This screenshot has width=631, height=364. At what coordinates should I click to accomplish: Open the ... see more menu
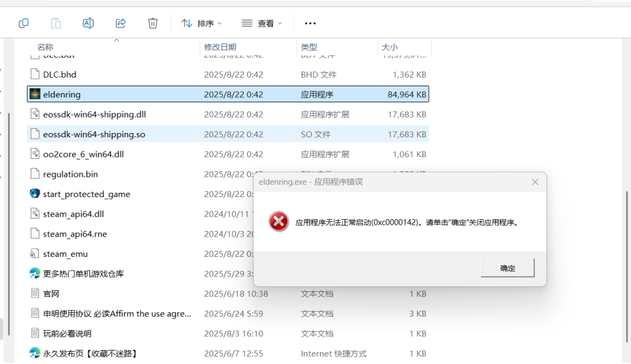(x=310, y=23)
